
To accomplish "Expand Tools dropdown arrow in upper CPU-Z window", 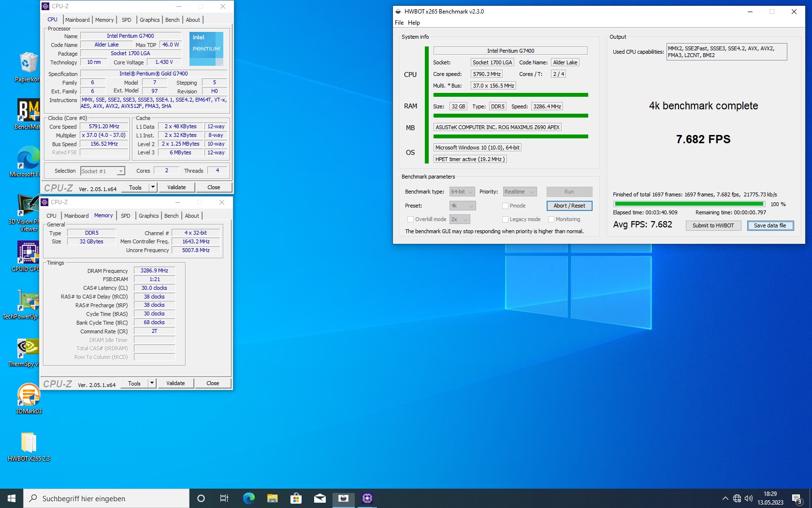I will click(153, 187).
